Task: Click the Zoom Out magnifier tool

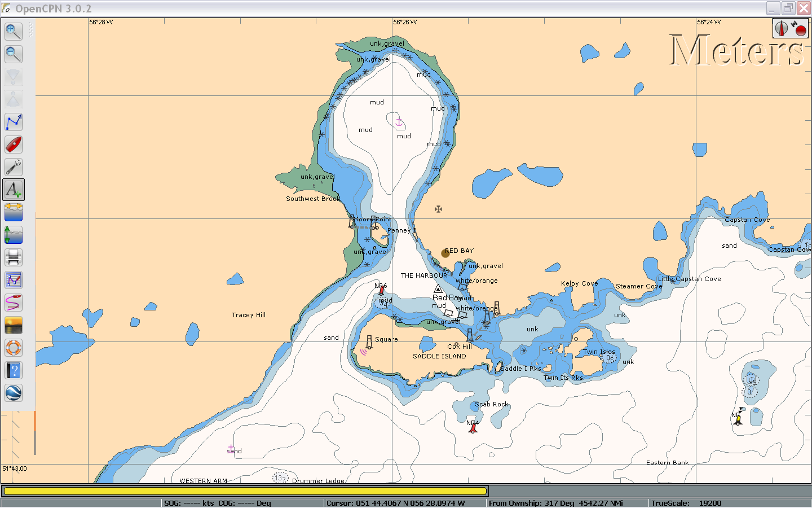Action: (x=14, y=54)
